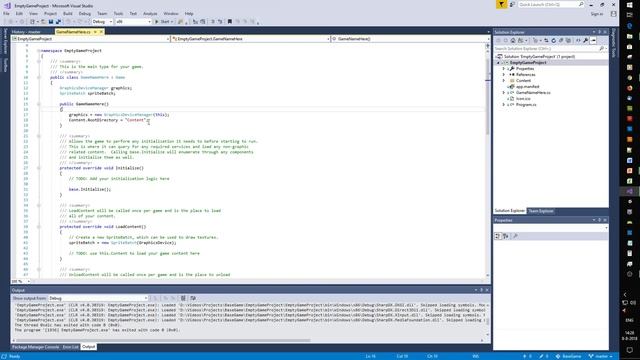This screenshot has height=360, width=640.
Task: Open the Debug menu
Action: click(84, 13)
